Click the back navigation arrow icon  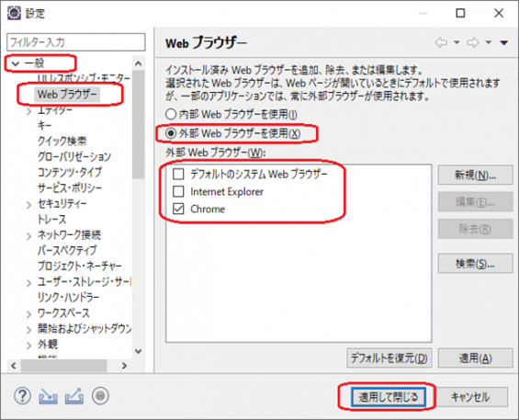pos(441,42)
